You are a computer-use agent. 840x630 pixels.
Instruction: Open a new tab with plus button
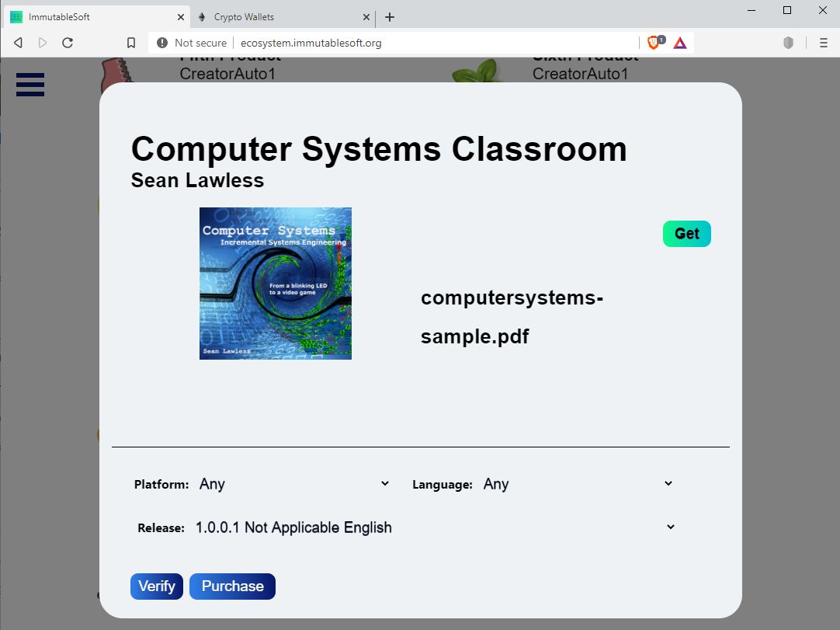390,17
